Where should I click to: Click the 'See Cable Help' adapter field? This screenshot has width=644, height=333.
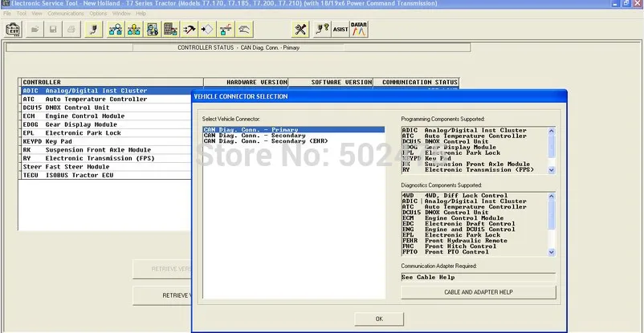pyautogui.click(x=478, y=277)
